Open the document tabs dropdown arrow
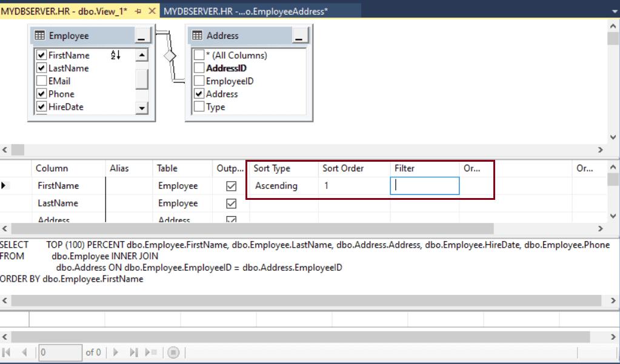The height and width of the screenshot is (364, 620). pos(612,11)
